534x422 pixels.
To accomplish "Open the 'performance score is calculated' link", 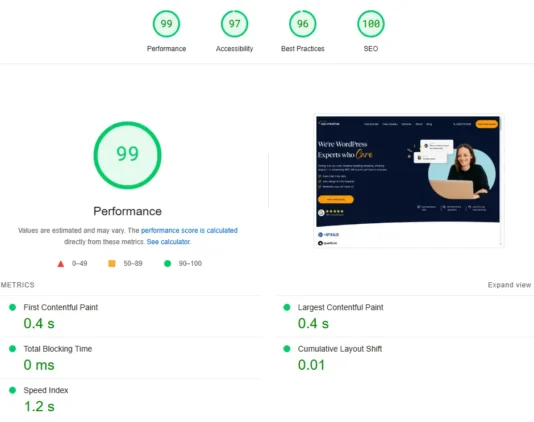I will click(x=189, y=231).
